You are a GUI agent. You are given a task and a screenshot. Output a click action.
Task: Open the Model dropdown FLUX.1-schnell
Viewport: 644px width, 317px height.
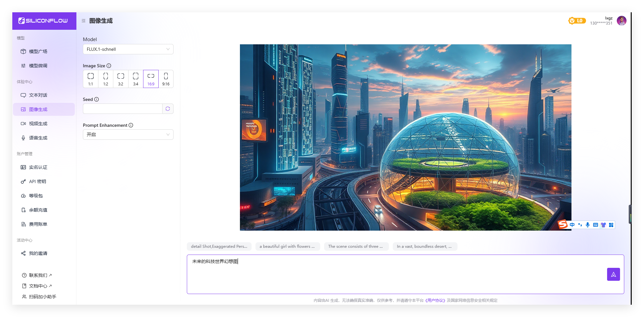point(128,49)
